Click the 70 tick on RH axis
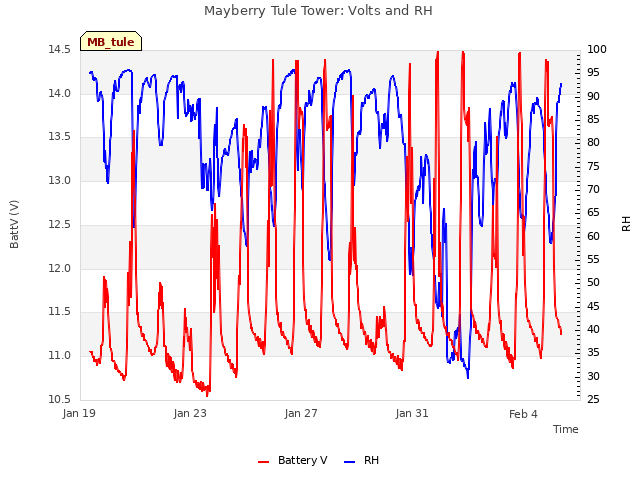The image size is (640, 480). click(x=593, y=189)
